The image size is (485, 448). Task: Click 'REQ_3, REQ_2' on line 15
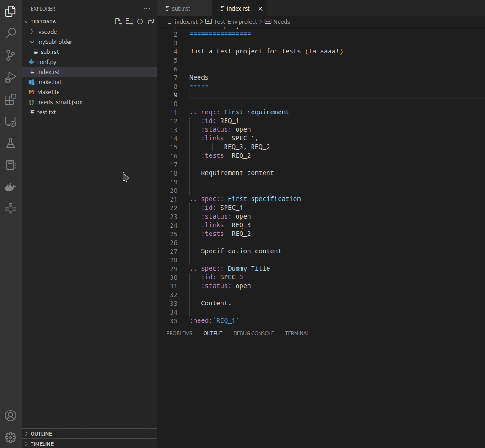point(247,147)
